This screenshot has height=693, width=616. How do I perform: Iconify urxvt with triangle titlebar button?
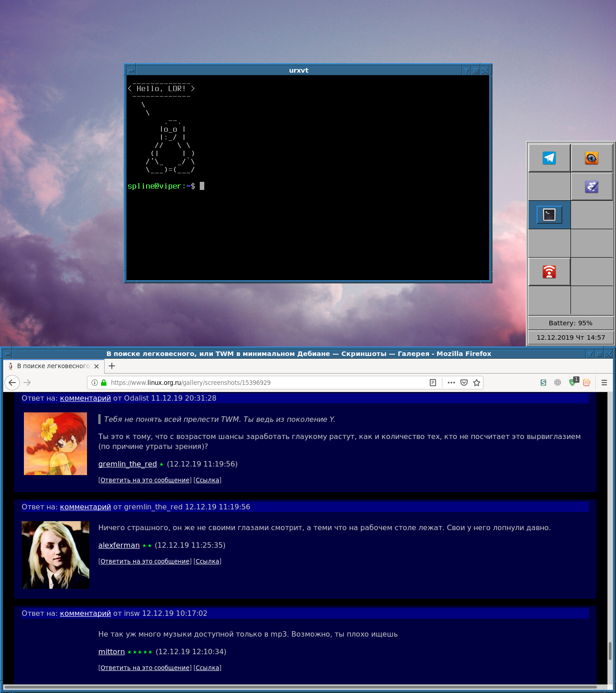(x=467, y=70)
